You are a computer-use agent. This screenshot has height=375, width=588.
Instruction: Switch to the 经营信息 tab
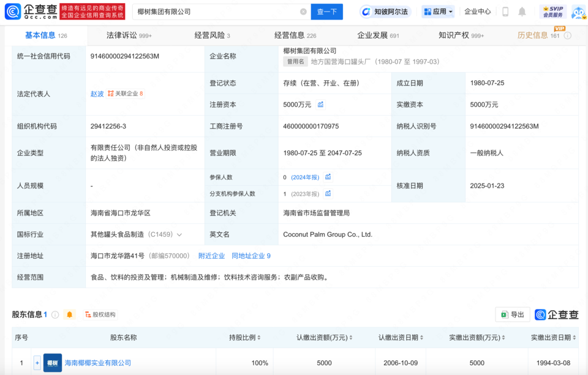tap(295, 35)
